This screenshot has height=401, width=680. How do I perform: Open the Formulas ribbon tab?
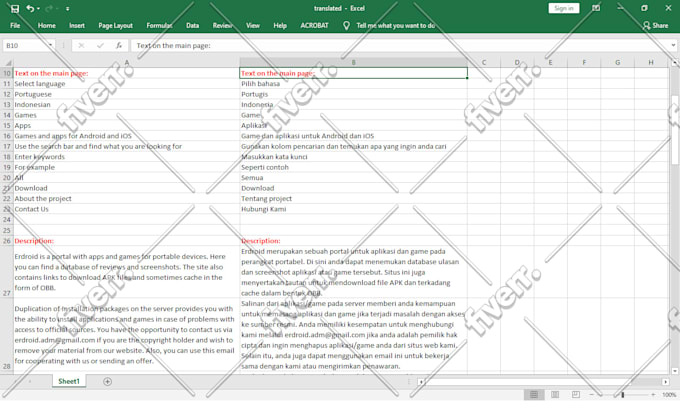159,25
